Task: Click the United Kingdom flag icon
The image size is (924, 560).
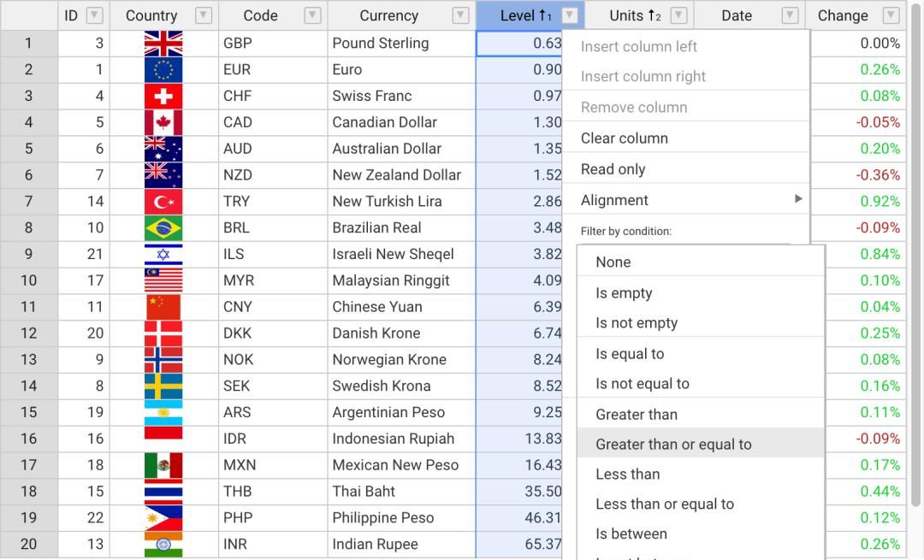Action: pyautogui.click(x=163, y=44)
